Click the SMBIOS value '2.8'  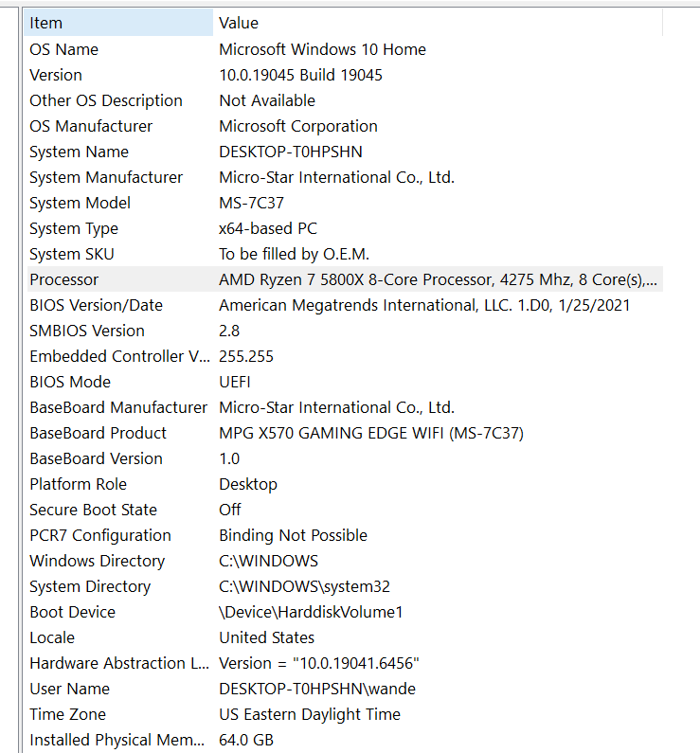click(x=229, y=331)
